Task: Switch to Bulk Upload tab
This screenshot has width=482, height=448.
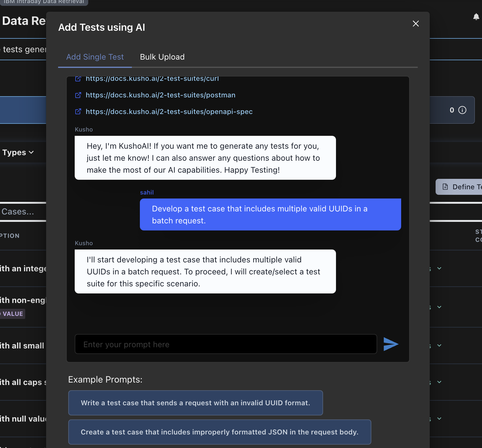Action: [x=162, y=57]
